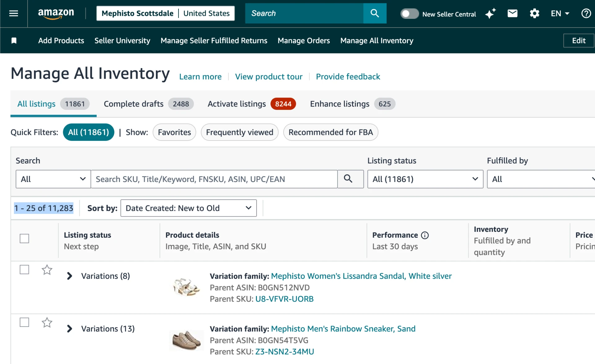Open the search field type dropdown All
Screen dimensions: 595x364
click(53, 179)
